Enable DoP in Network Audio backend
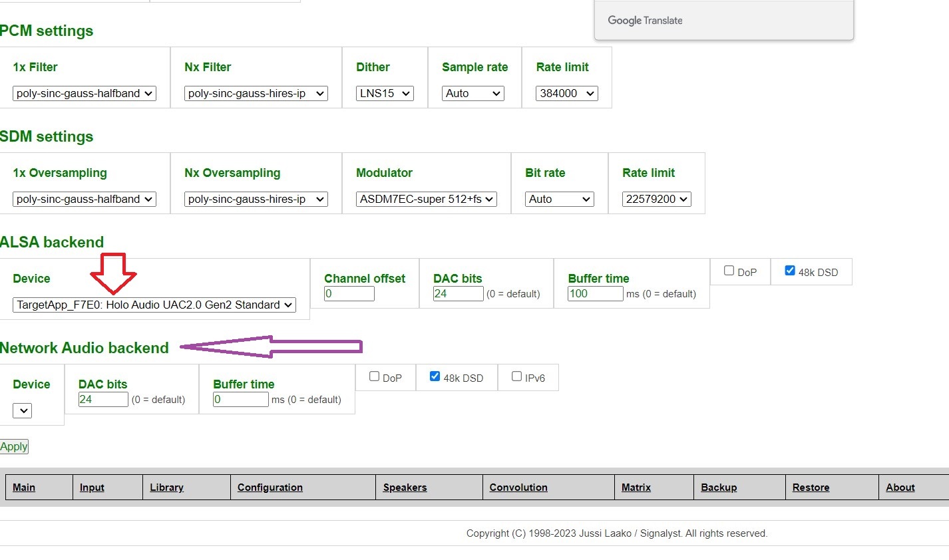949x560 pixels. [x=374, y=376]
